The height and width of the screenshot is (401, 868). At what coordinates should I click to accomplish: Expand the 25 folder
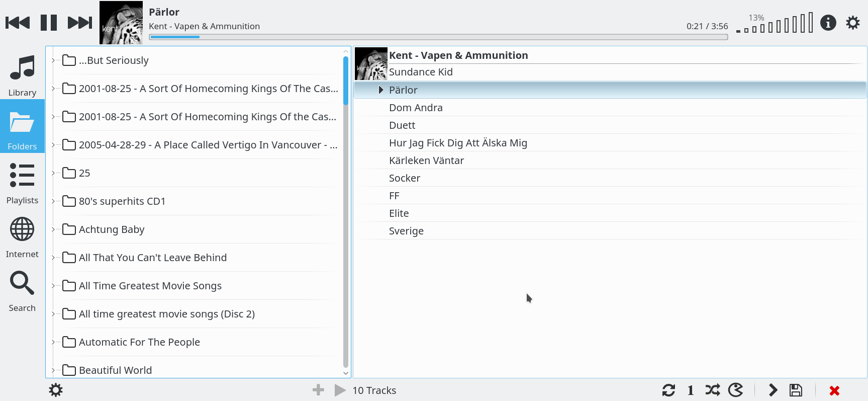click(x=53, y=173)
